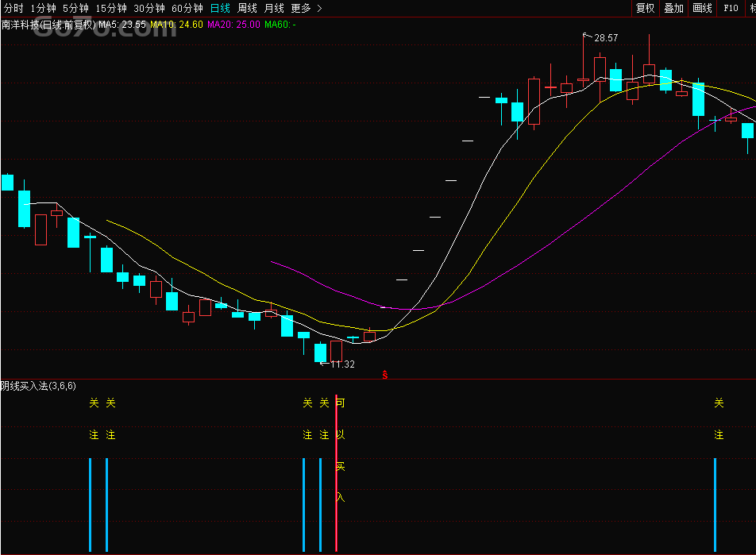
Task: Click the red S marker below candles
Action: click(x=384, y=375)
